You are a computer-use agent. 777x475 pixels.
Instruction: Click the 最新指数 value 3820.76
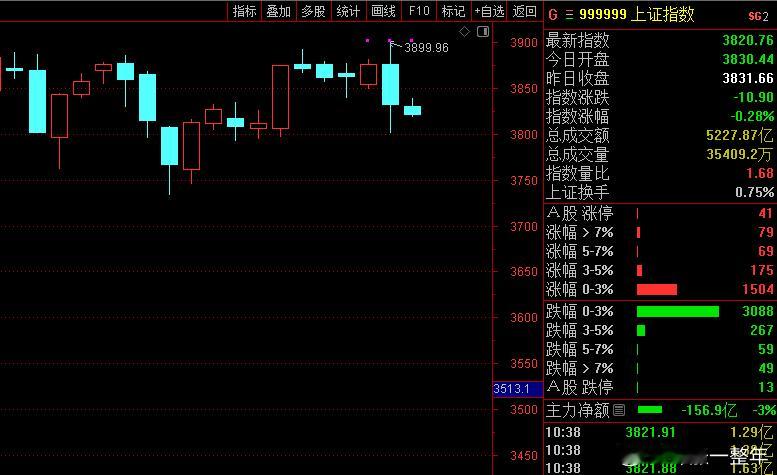(x=748, y=40)
